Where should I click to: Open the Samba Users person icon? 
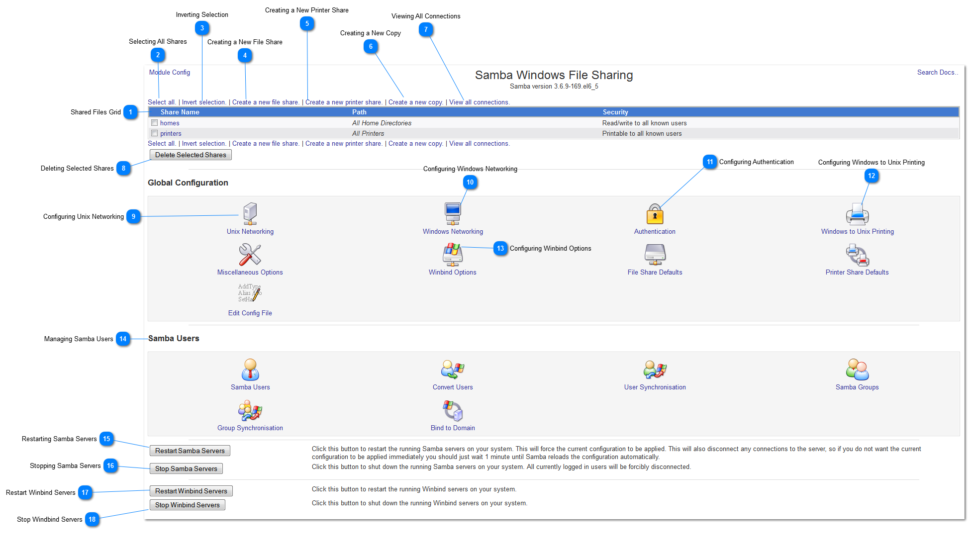click(250, 370)
